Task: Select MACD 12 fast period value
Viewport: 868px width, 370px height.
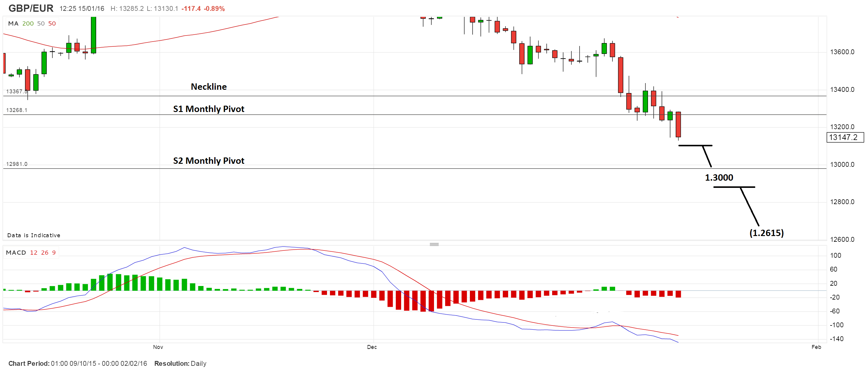Action: coord(34,253)
